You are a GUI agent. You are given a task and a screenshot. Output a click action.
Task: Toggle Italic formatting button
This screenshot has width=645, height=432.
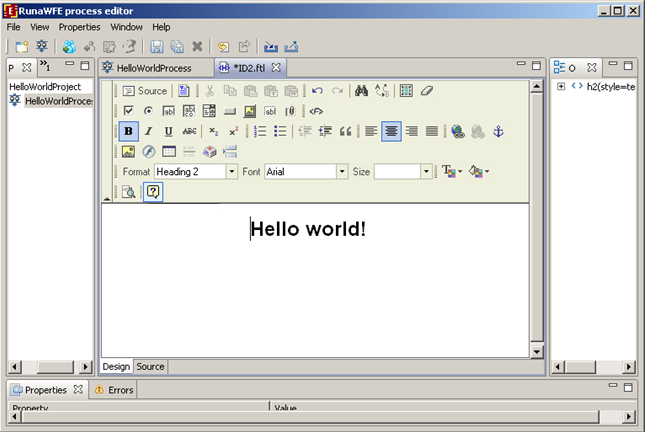click(x=148, y=131)
